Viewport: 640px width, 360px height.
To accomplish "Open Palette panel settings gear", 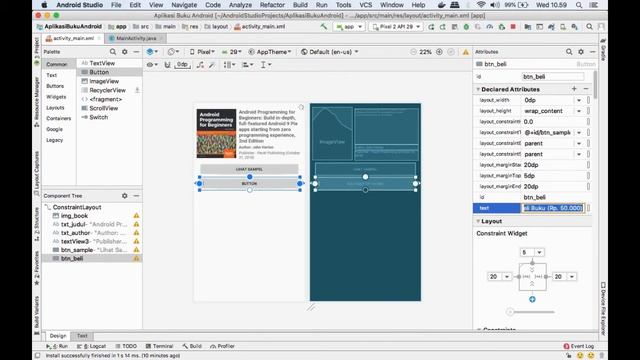I will pos(124,52).
